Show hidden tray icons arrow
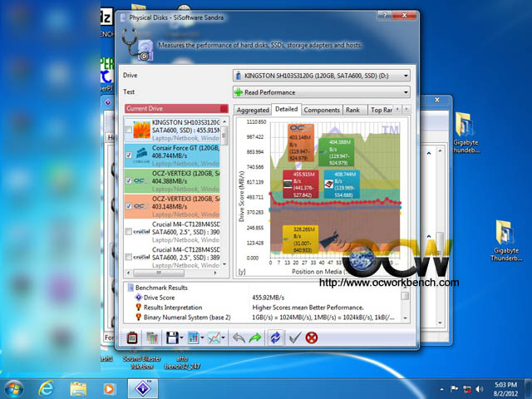 click(x=441, y=389)
